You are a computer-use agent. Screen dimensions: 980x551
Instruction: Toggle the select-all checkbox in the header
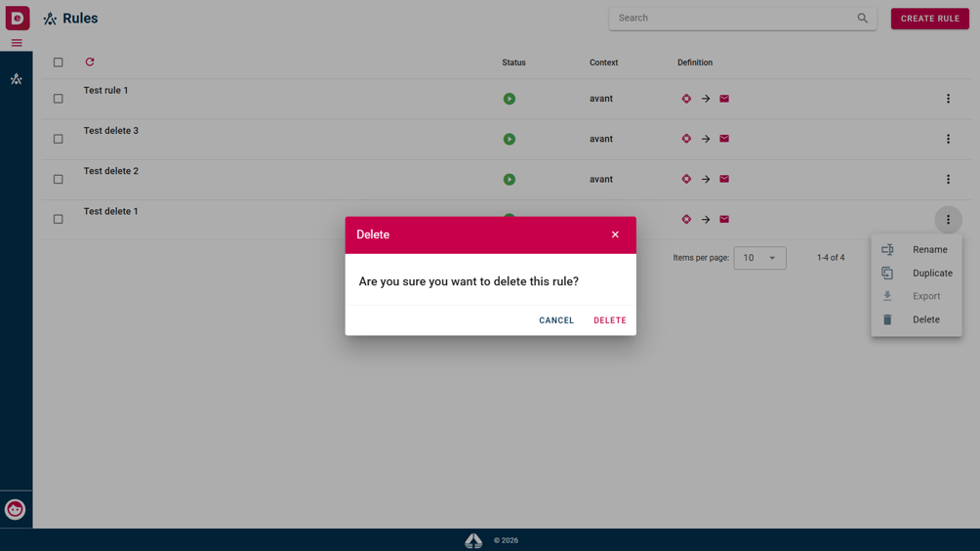[x=59, y=63]
